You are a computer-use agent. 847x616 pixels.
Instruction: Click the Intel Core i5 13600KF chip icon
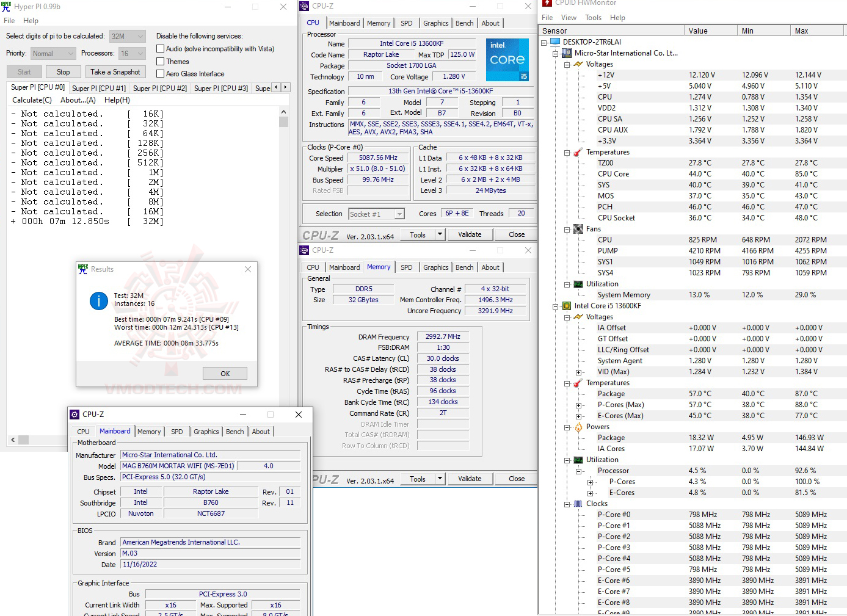click(567, 306)
